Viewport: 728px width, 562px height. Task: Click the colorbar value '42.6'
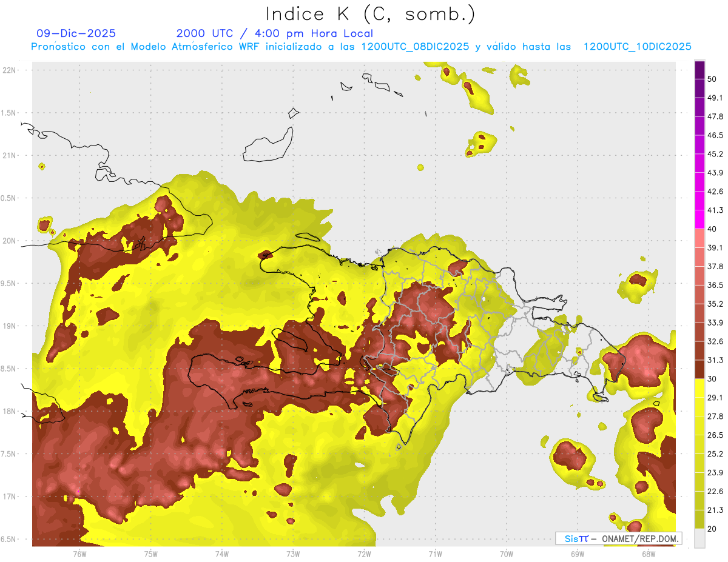(715, 192)
